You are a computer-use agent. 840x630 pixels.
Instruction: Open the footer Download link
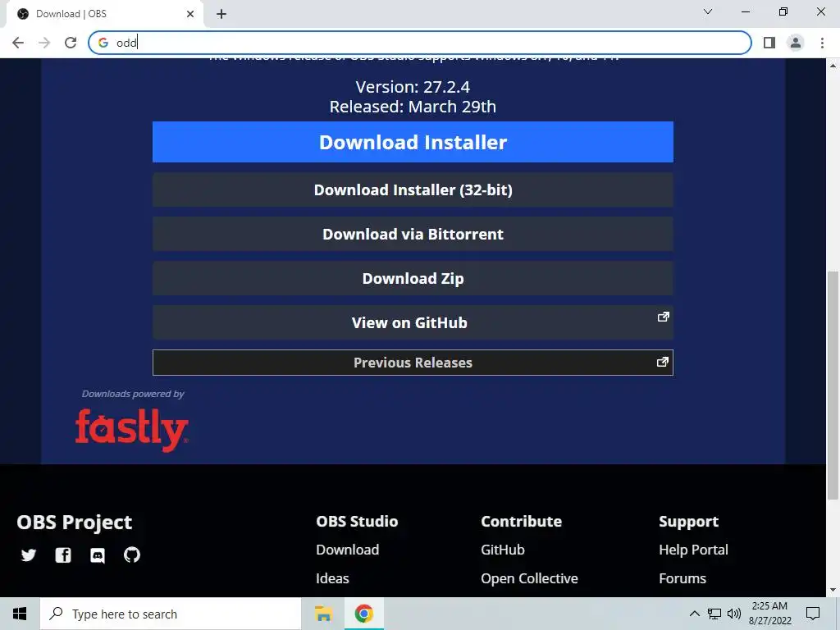348,550
